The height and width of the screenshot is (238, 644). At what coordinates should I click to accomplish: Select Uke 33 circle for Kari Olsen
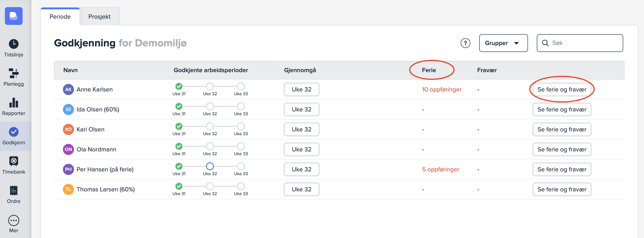tap(241, 126)
